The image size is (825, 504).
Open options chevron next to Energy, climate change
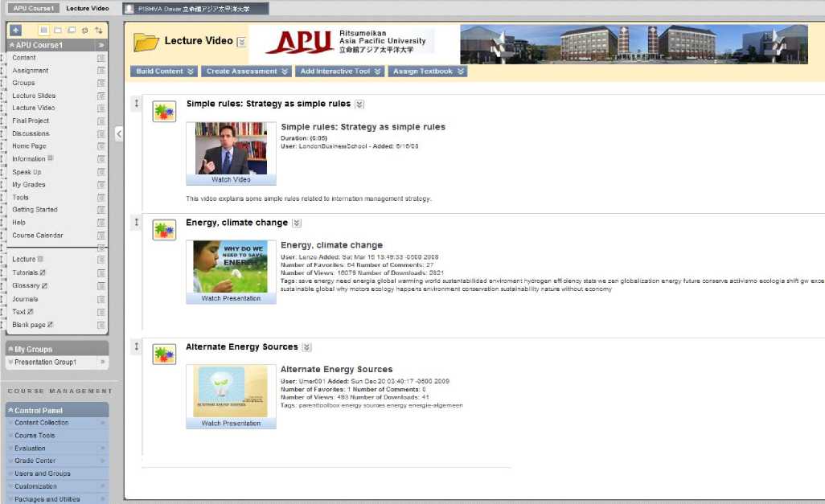click(297, 223)
